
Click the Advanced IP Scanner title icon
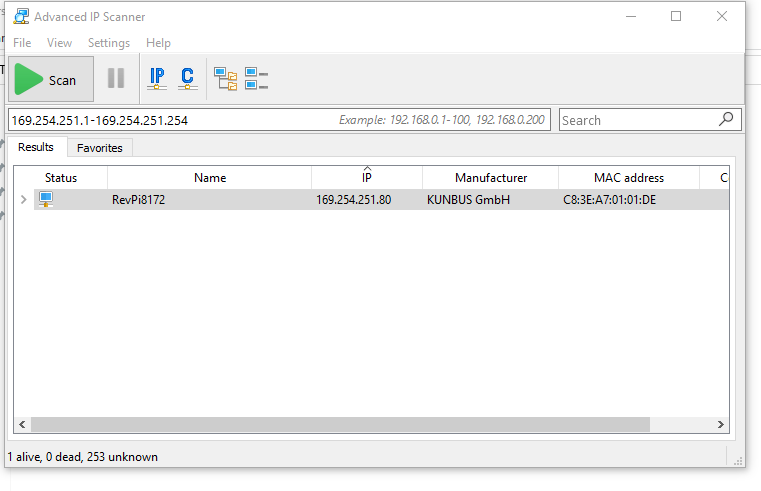point(21,16)
